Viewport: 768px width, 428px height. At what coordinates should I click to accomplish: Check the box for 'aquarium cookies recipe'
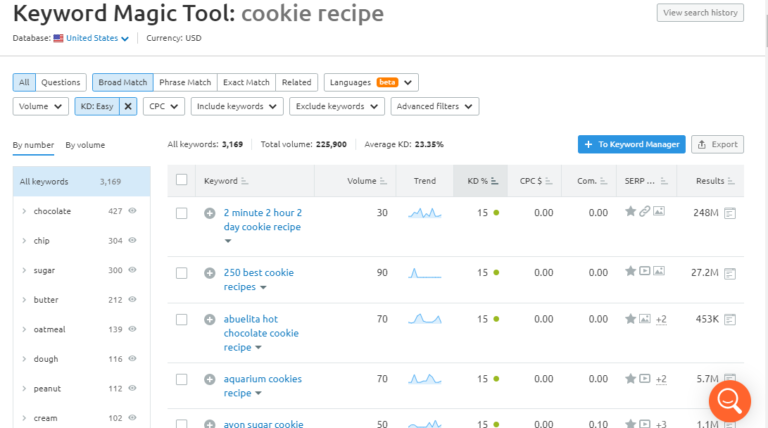pyautogui.click(x=182, y=379)
